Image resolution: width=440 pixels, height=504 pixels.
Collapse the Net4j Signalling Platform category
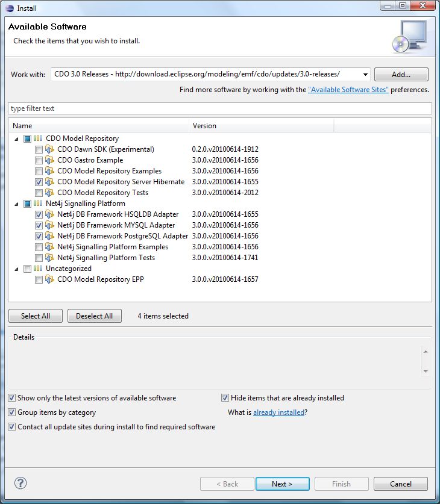[x=16, y=204]
